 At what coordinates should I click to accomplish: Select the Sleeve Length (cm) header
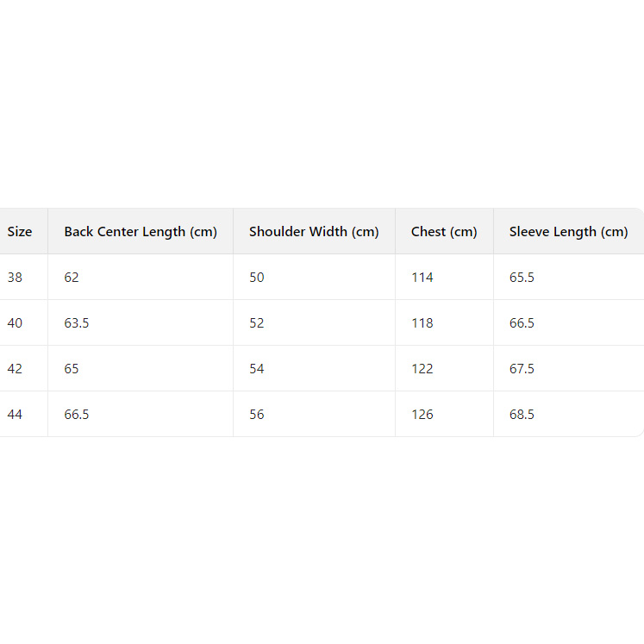568,231
